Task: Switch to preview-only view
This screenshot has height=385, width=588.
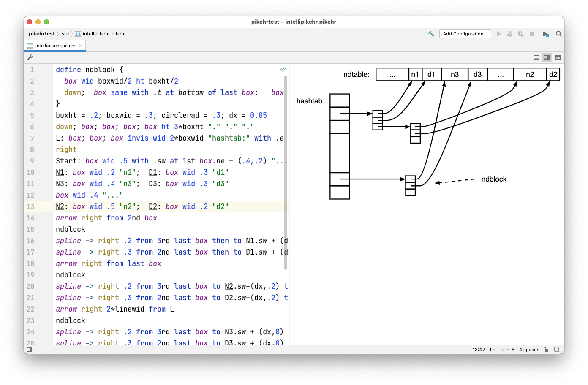Action: tap(558, 57)
